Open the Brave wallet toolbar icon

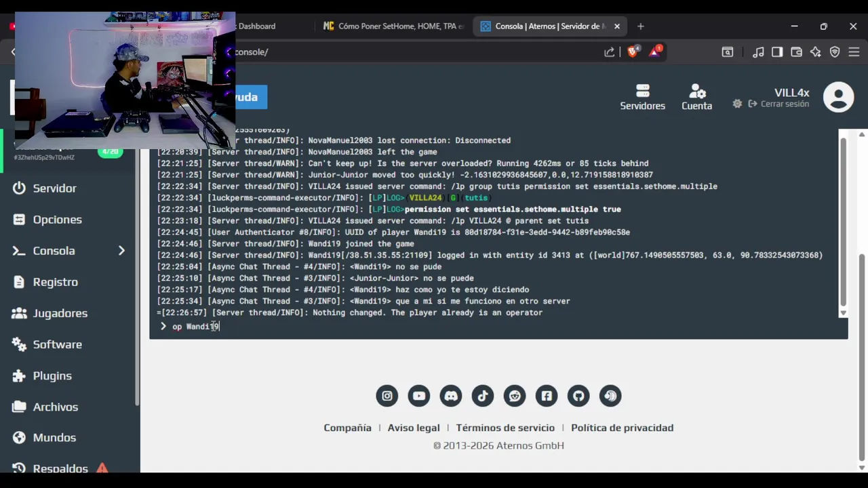point(797,52)
